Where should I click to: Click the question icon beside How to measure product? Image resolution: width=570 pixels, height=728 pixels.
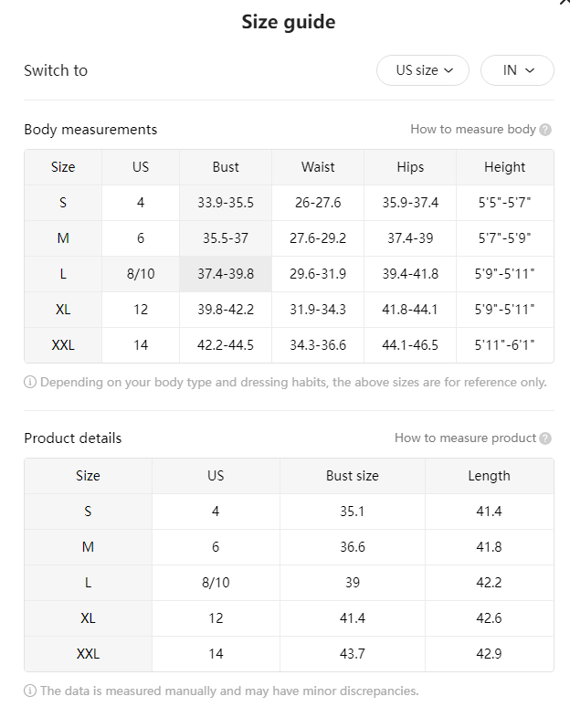click(546, 438)
